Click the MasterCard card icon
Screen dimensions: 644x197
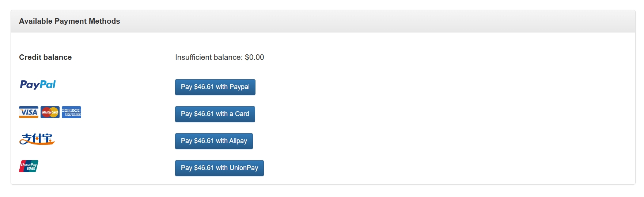(x=50, y=112)
